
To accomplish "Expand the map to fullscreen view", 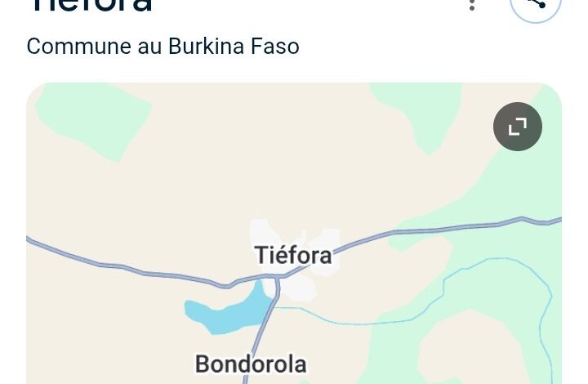I will [x=518, y=127].
